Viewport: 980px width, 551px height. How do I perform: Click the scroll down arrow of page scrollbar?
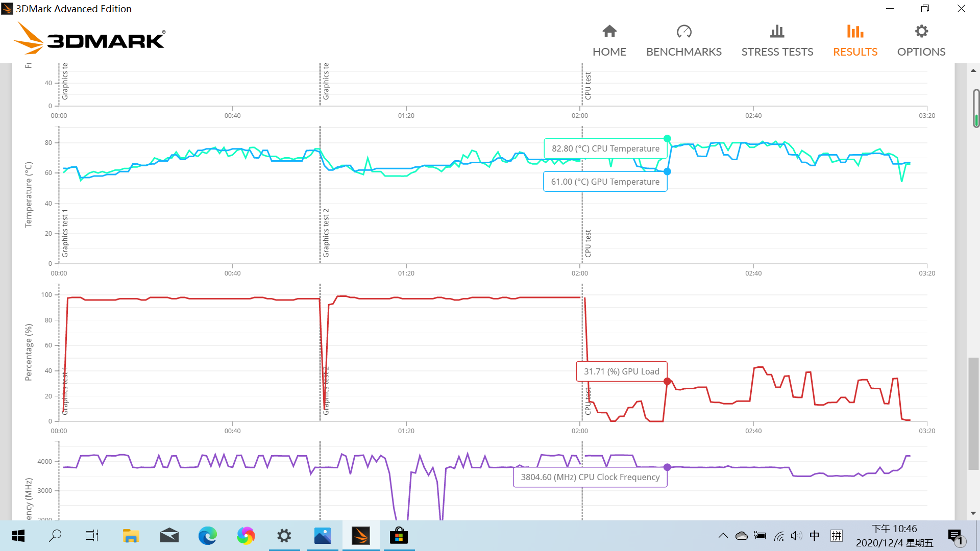coord(973,513)
